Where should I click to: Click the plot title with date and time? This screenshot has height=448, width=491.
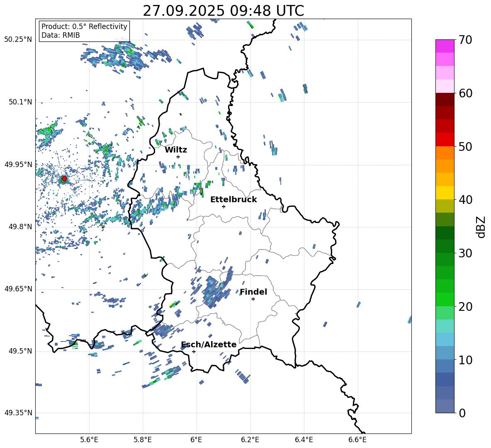(223, 11)
